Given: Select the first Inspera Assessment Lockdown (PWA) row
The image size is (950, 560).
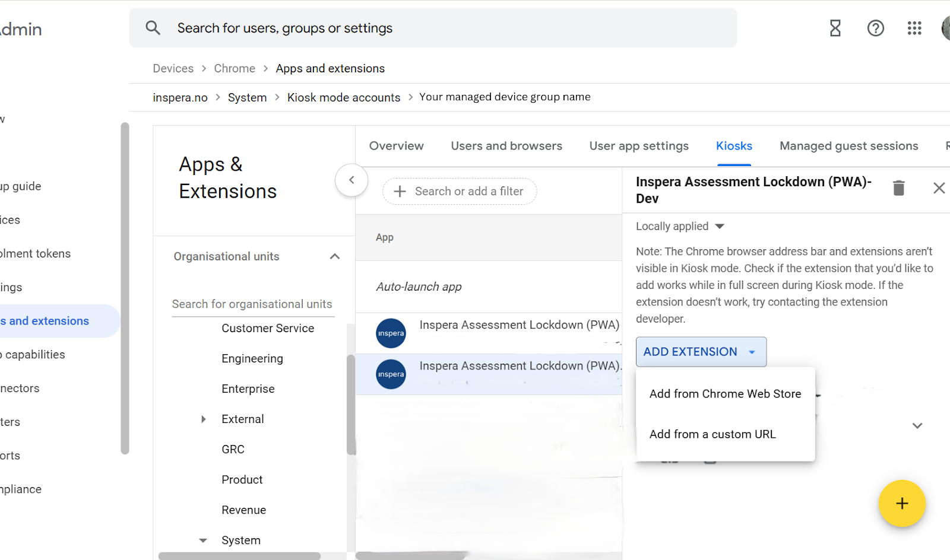Looking at the screenshot, I should point(489,333).
